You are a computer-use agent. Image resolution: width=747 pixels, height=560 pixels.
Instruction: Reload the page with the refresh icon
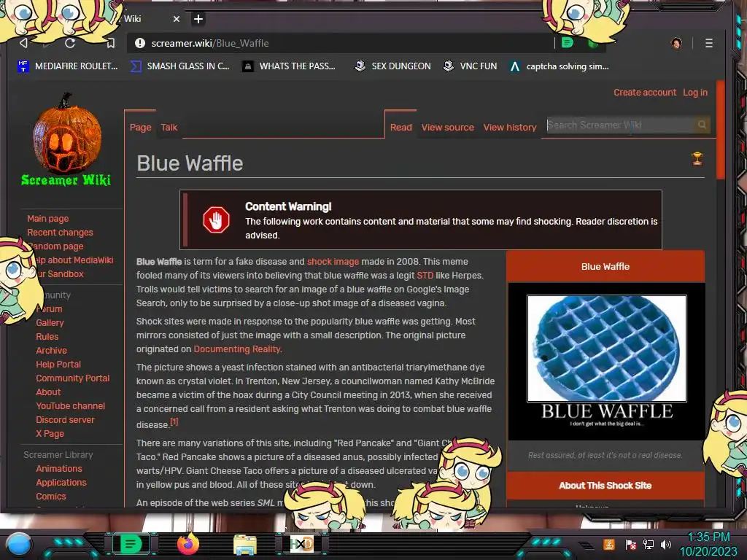pyautogui.click(x=70, y=43)
